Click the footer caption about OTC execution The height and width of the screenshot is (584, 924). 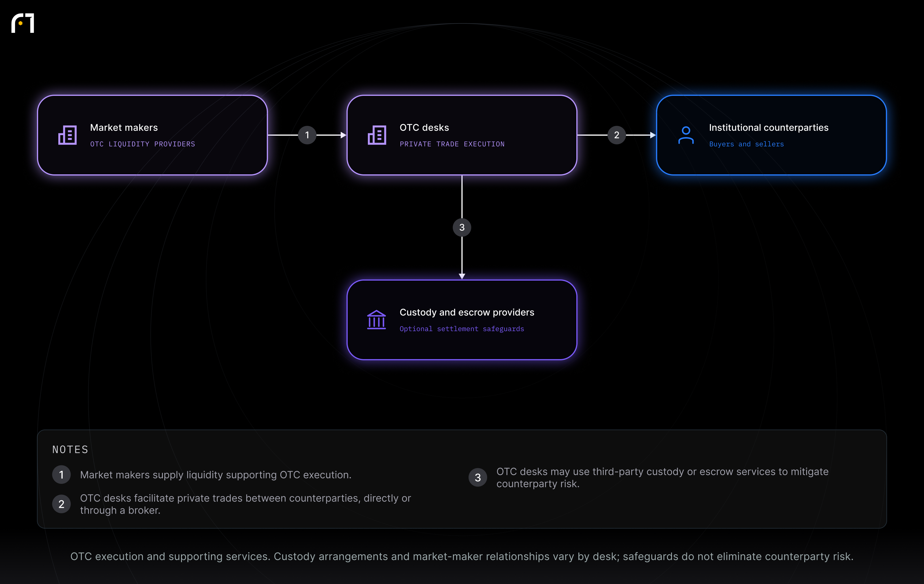coord(462,556)
